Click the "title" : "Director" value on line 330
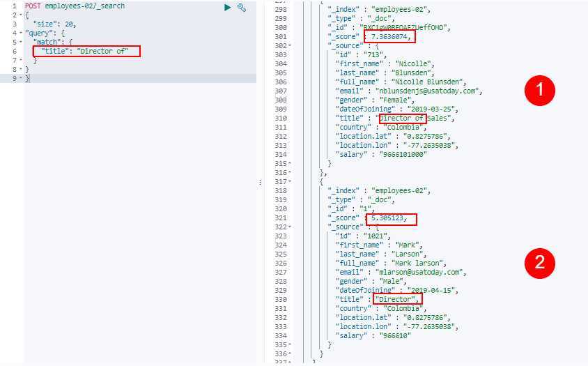This screenshot has width=588, height=366. [x=395, y=299]
